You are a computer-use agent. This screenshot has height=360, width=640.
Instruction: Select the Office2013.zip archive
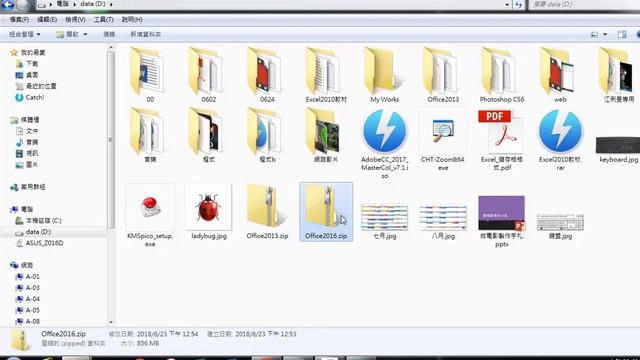tap(267, 211)
